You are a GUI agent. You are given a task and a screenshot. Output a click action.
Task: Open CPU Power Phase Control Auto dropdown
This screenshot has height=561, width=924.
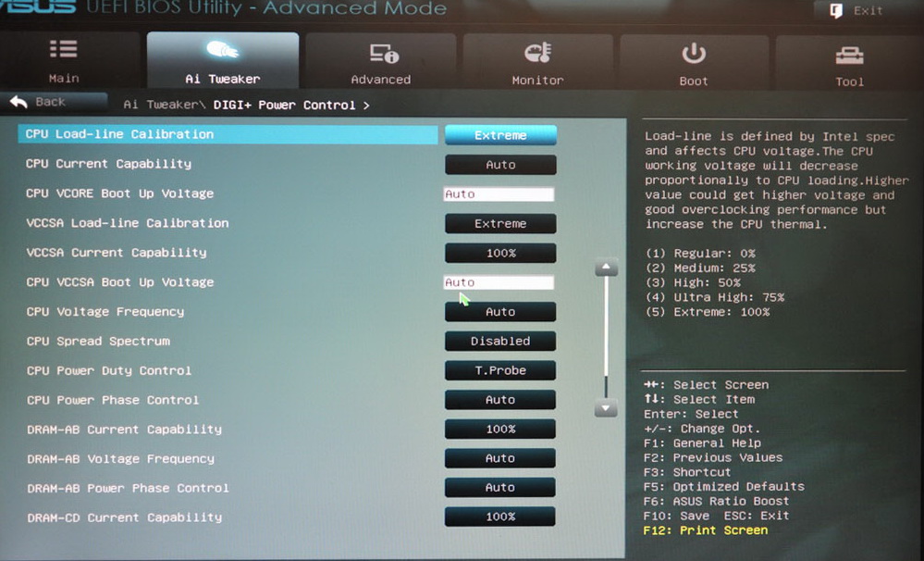[x=500, y=399]
